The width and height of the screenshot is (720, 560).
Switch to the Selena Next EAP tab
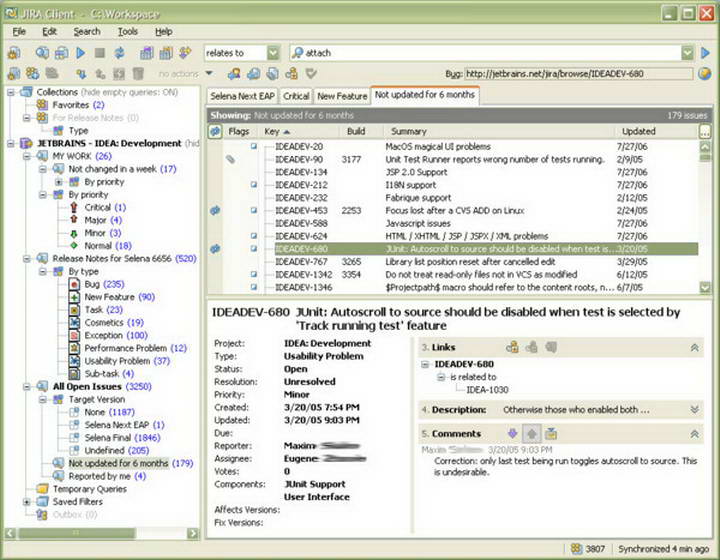242,96
